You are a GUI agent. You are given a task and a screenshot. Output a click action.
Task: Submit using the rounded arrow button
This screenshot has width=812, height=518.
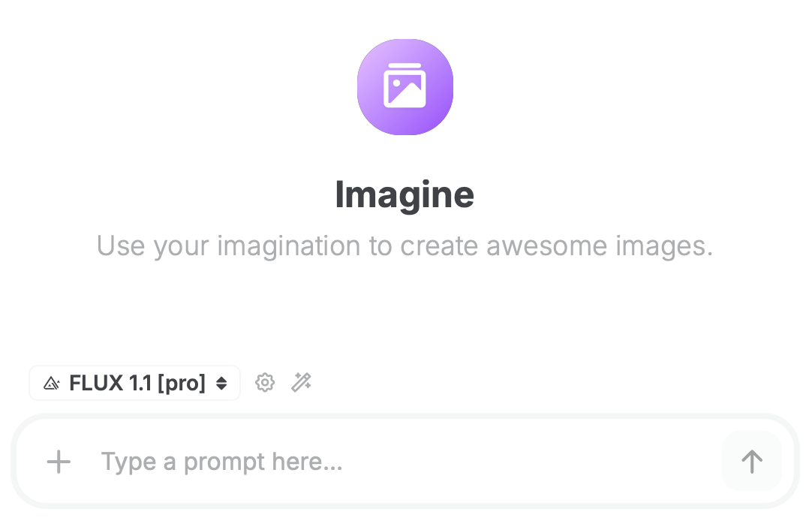[x=751, y=461]
